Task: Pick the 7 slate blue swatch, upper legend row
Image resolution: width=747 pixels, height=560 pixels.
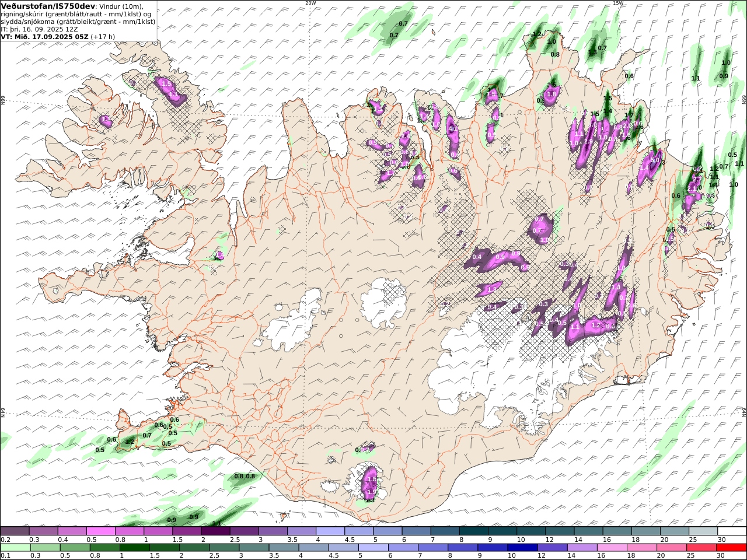Action: coord(445,531)
